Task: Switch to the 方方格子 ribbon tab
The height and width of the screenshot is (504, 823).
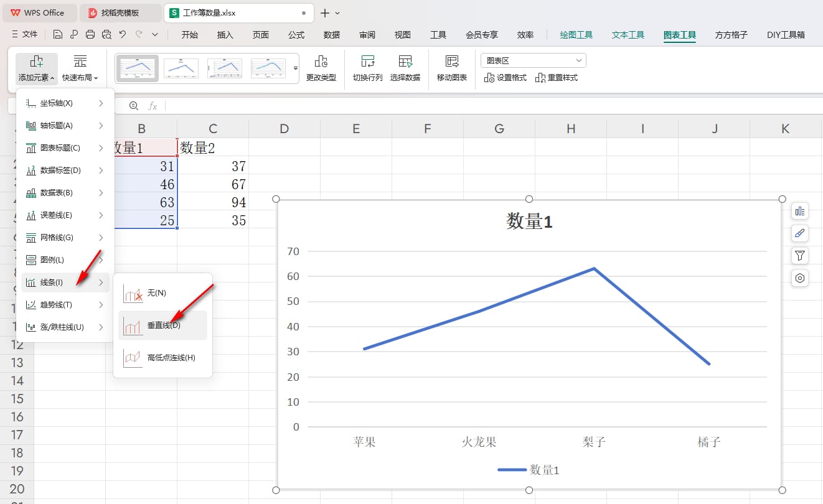Action: tap(731, 35)
